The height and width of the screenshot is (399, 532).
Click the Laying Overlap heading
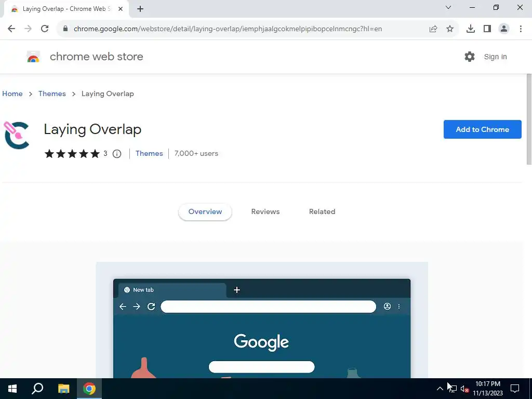(x=92, y=129)
